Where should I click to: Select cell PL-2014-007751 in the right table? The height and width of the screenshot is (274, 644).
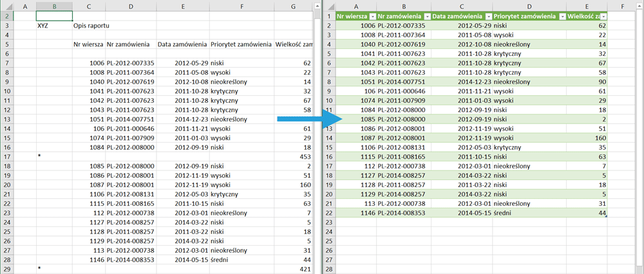[402, 82]
